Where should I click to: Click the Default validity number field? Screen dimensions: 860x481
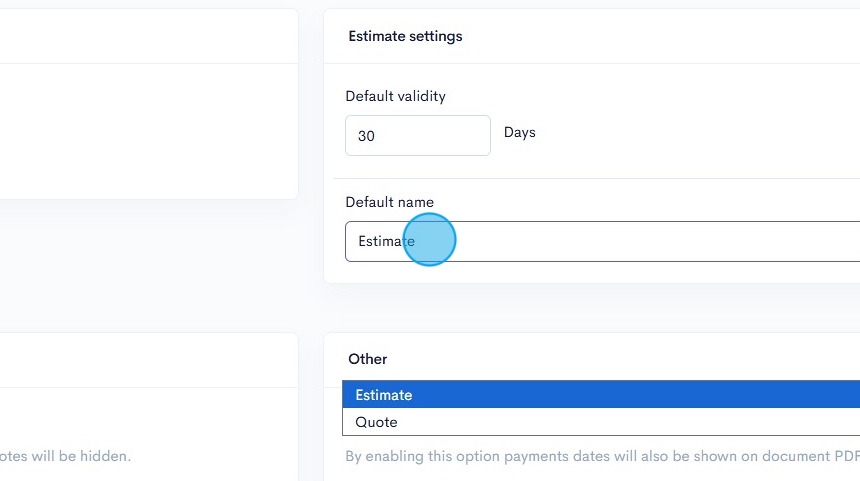[417, 135]
